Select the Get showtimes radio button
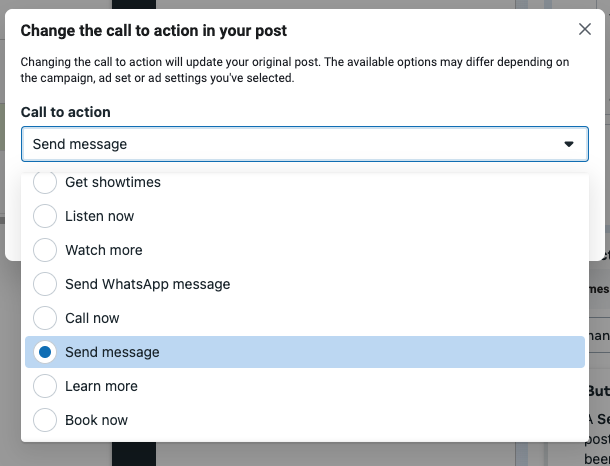Viewport: 610px width, 466px height. tap(45, 183)
